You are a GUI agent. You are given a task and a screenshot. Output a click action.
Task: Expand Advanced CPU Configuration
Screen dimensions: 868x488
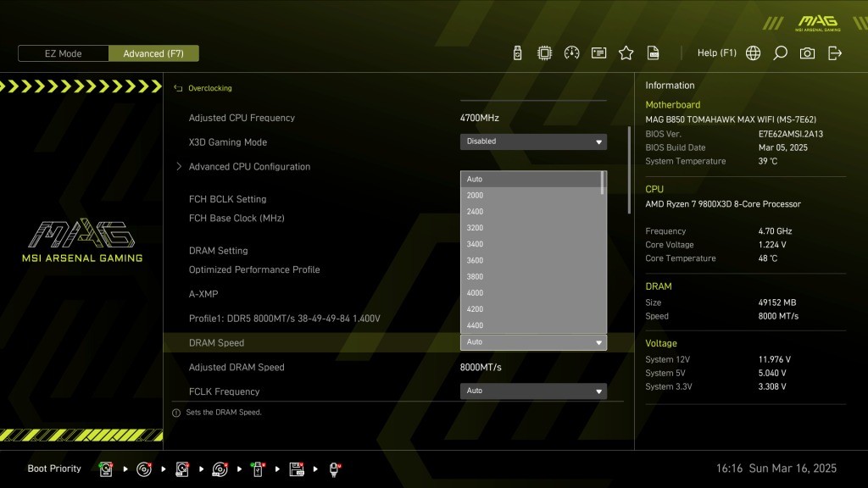(249, 167)
